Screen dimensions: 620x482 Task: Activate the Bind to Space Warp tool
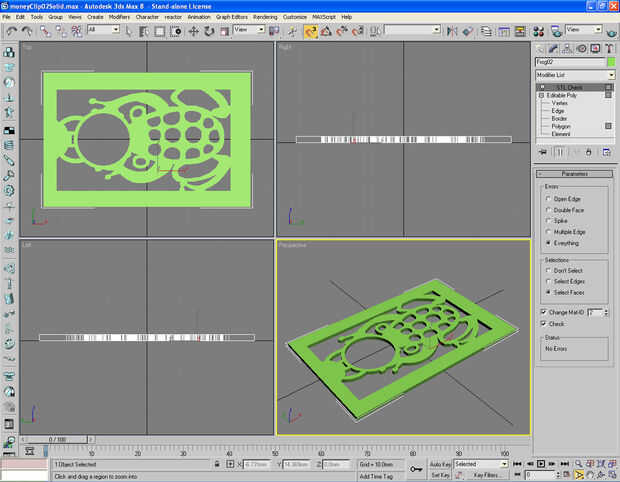click(x=77, y=31)
